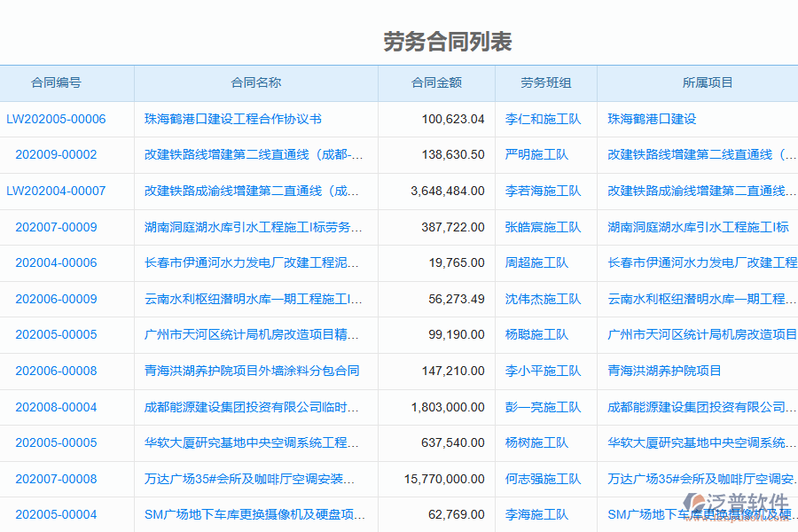Open project link 珠海鹤港口建设
798x532 pixels.
click(x=651, y=119)
